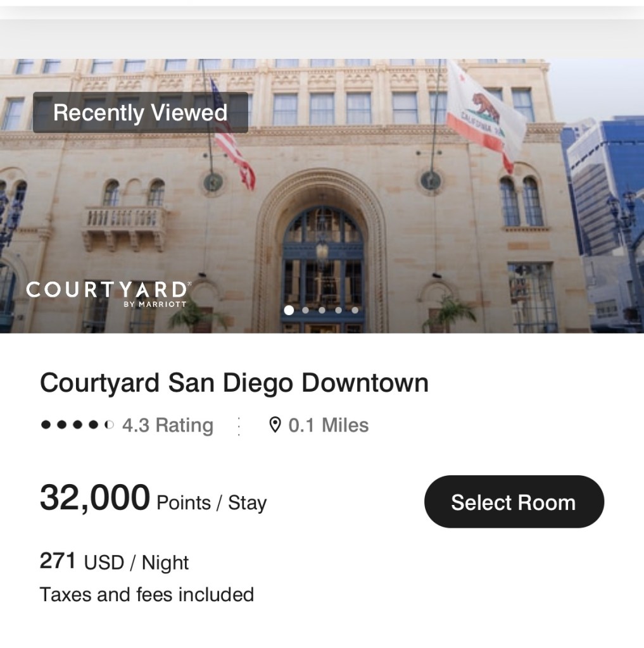
Task: Switch to the fifth carousel photo dot
Action: click(x=355, y=310)
